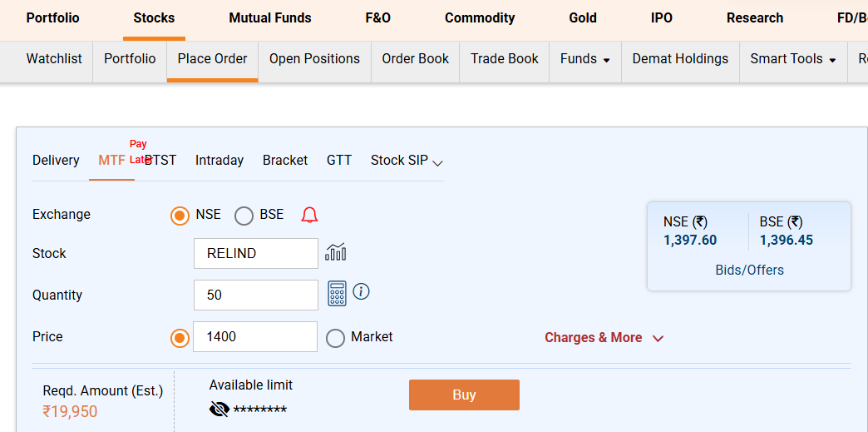Open the quantity calculator icon
This screenshot has width=868, height=432.
(x=337, y=293)
